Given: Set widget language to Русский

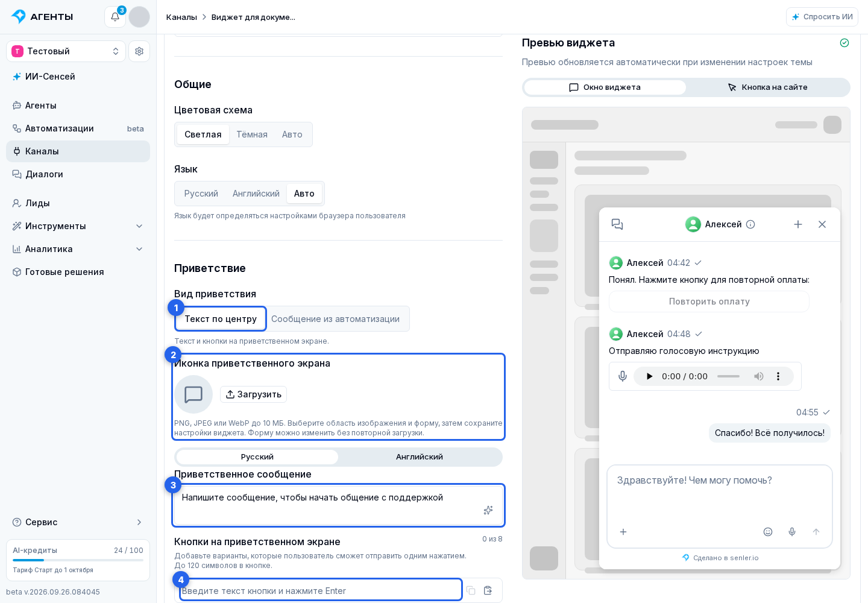Looking at the screenshot, I should tap(201, 194).
